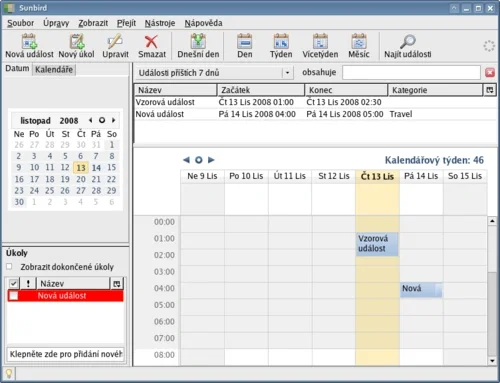This screenshot has width=500, height=383.
Task: Switch to the Kalendáře tab
Action: (x=54, y=70)
